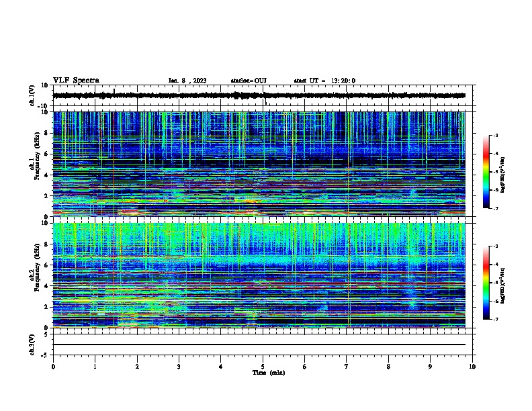The width and height of the screenshot is (532, 411).
Task: Click the ch.2 "Frequency (kHz)" axis label
Action: [x=37, y=267]
